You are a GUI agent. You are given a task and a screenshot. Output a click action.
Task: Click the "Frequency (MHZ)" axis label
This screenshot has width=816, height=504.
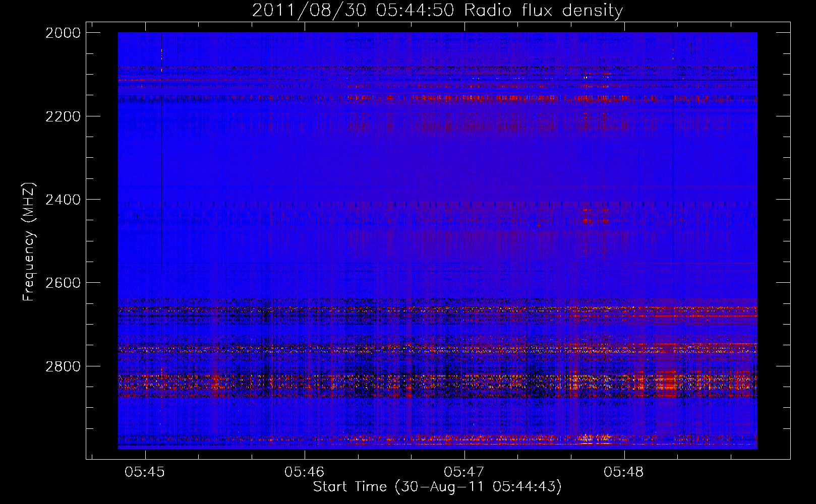point(29,242)
